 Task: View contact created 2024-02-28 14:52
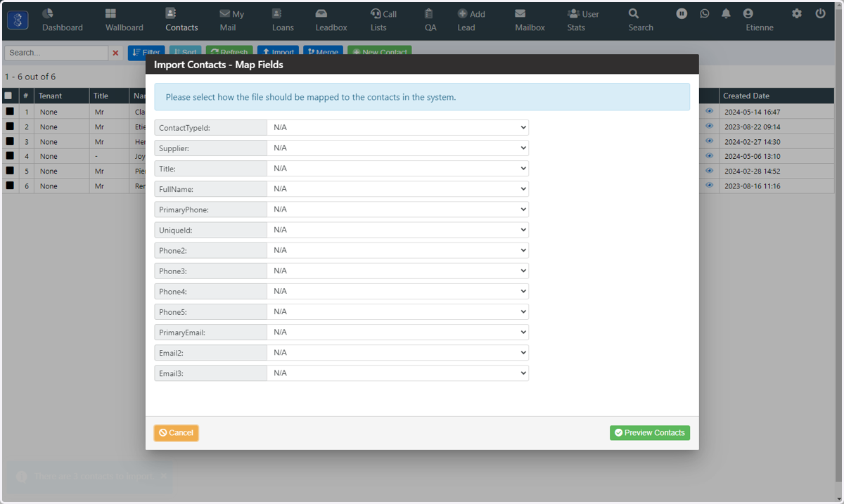click(709, 170)
